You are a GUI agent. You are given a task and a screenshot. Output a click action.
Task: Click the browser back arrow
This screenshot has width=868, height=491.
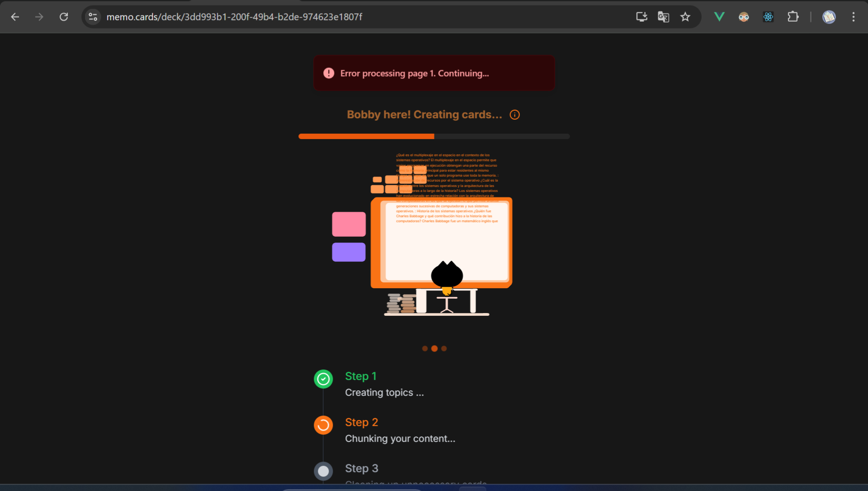[x=15, y=17]
